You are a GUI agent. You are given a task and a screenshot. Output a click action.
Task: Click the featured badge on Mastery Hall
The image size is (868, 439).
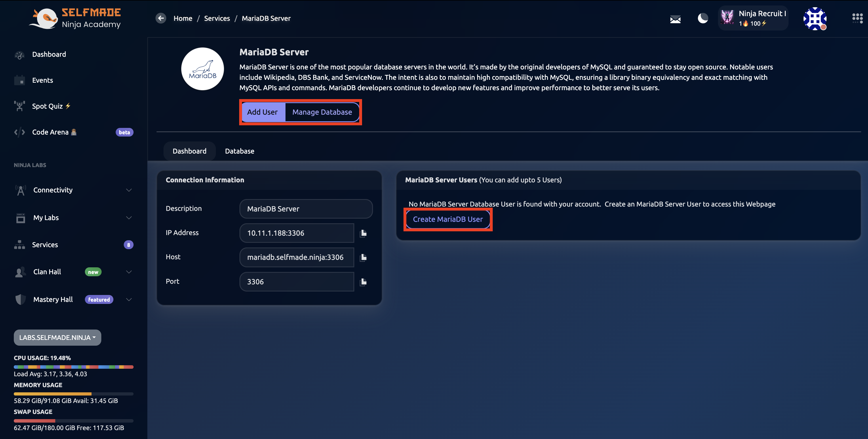coord(99,299)
